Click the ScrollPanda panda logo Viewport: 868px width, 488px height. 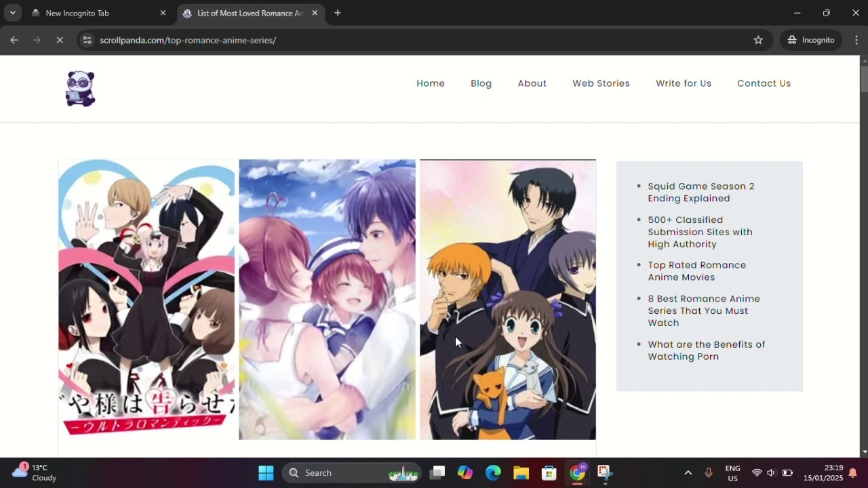click(x=80, y=89)
